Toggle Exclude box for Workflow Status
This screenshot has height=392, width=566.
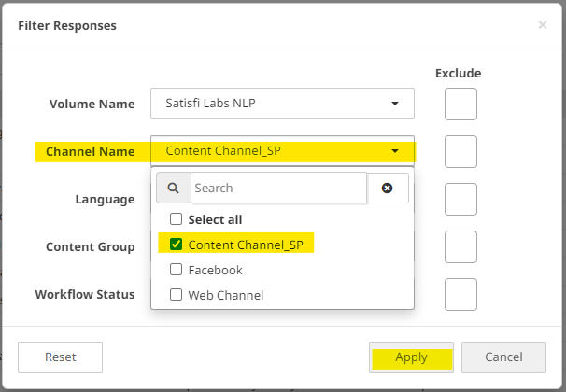click(x=460, y=294)
